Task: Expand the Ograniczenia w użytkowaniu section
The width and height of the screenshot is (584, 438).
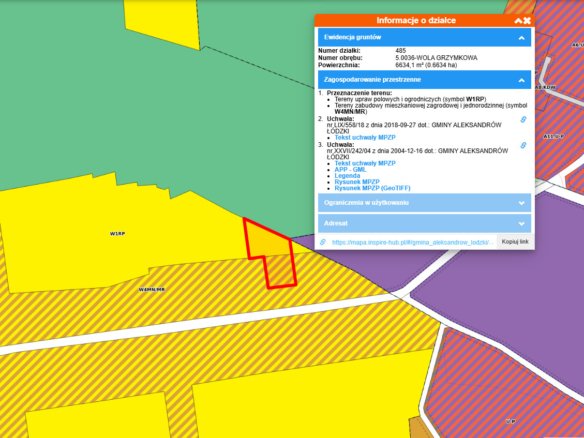Action: (x=425, y=203)
